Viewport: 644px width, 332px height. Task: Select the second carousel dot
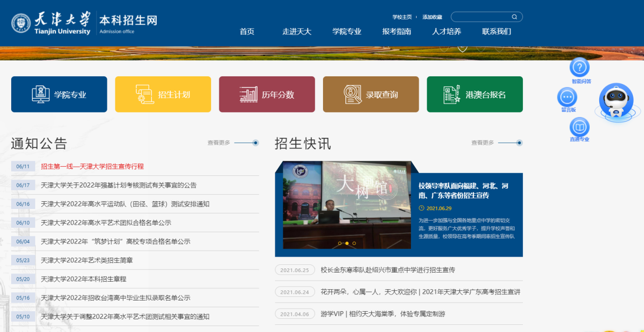tap(347, 244)
